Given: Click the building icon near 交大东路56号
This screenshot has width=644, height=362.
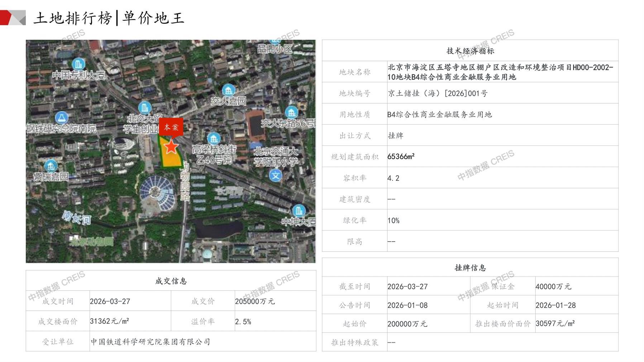Looking at the screenshot, I should pyautogui.click(x=291, y=112).
